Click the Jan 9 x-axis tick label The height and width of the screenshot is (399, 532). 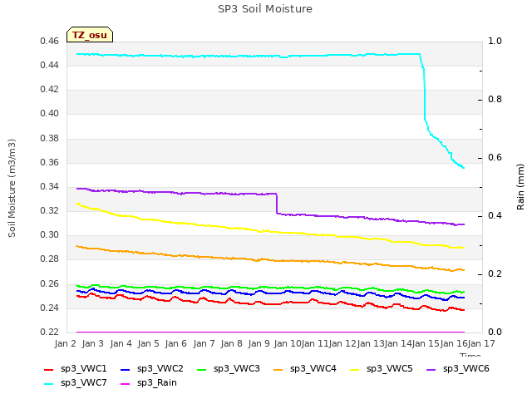click(259, 343)
